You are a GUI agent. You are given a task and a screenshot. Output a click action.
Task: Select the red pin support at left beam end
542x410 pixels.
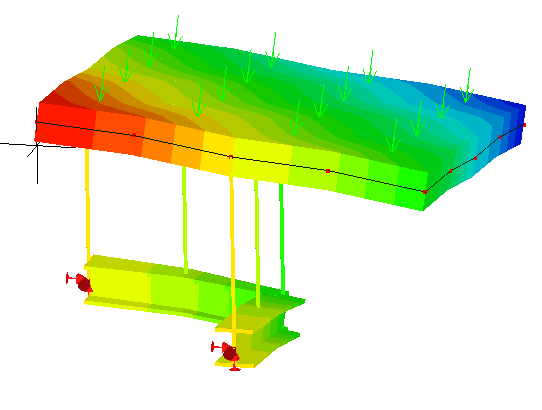(x=80, y=282)
